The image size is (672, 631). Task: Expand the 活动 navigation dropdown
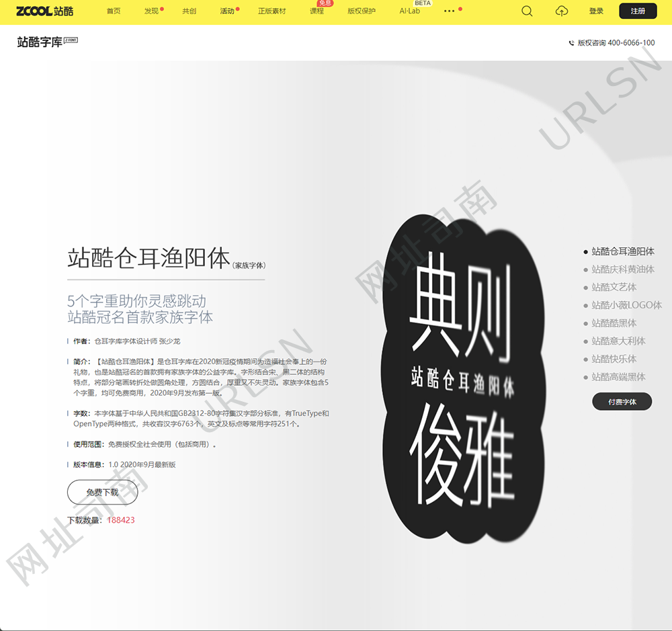point(224,11)
